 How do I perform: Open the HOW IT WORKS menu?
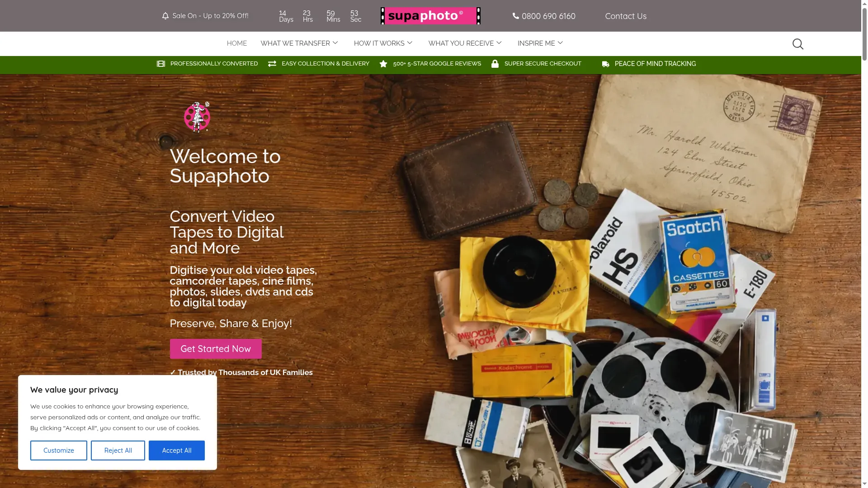coord(379,43)
